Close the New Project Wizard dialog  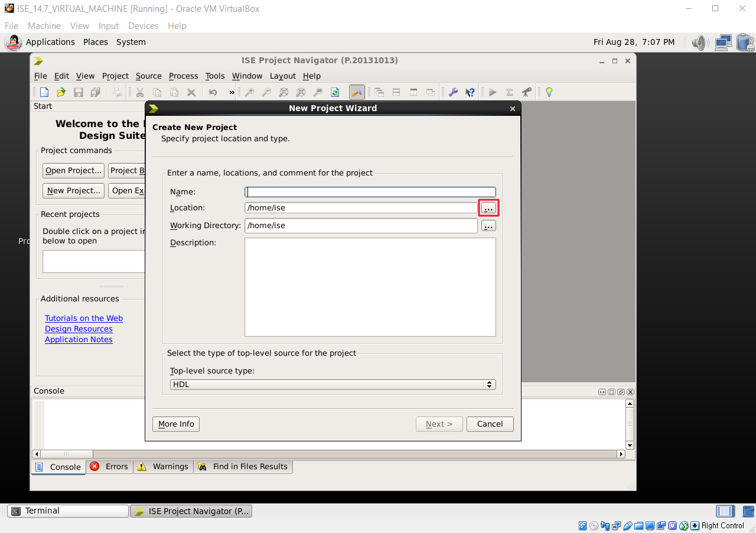point(512,108)
